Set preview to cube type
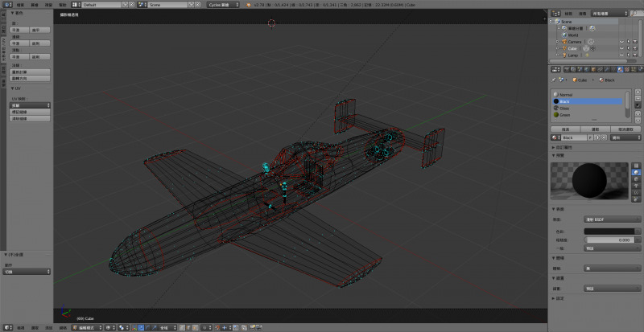This screenshot has height=332, width=644. pyautogui.click(x=636, y=179)
